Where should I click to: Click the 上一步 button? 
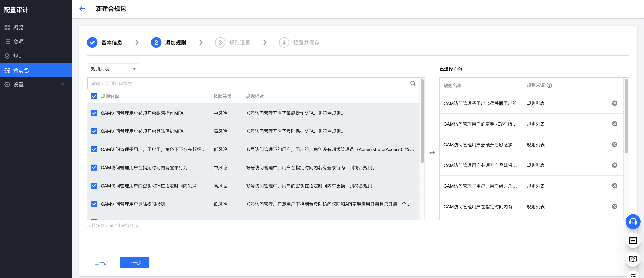(101, 263)
